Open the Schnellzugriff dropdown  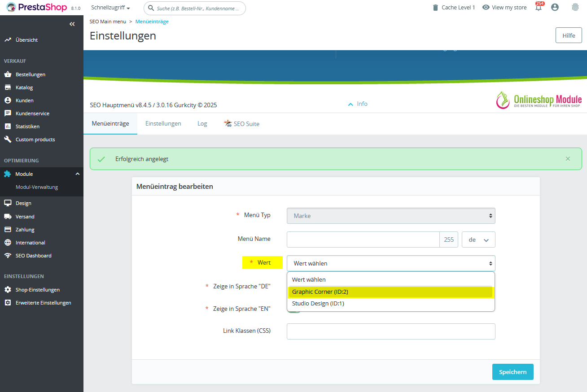pyautogui.click(x=110, y=8)
